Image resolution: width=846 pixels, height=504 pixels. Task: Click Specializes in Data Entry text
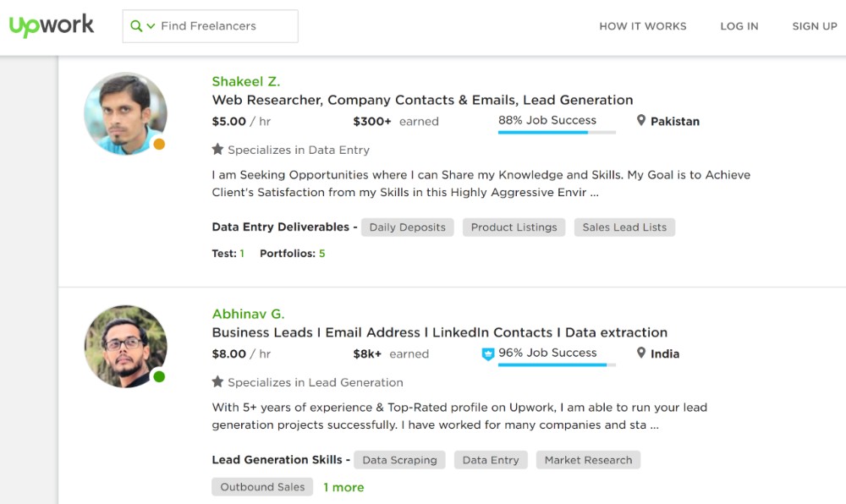pyautogui.click(x=299, y=150)
